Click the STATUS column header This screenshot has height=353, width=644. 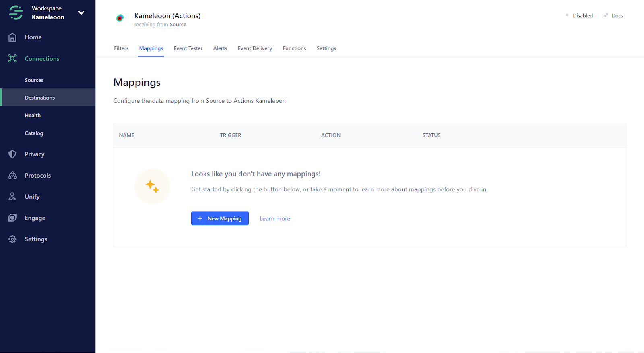point(431,135)
